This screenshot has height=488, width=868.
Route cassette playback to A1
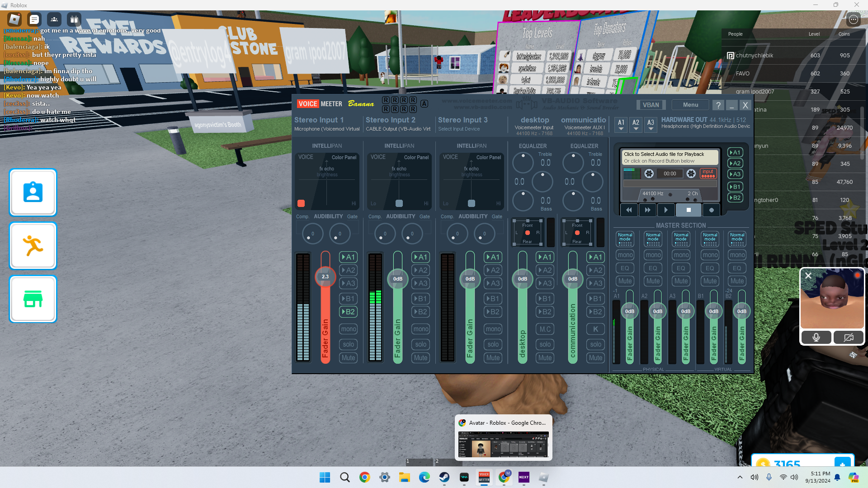click(735, 153)
